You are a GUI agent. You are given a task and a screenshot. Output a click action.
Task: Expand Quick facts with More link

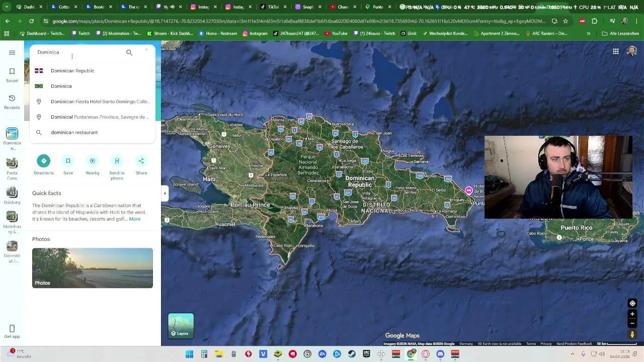point(134,219)
